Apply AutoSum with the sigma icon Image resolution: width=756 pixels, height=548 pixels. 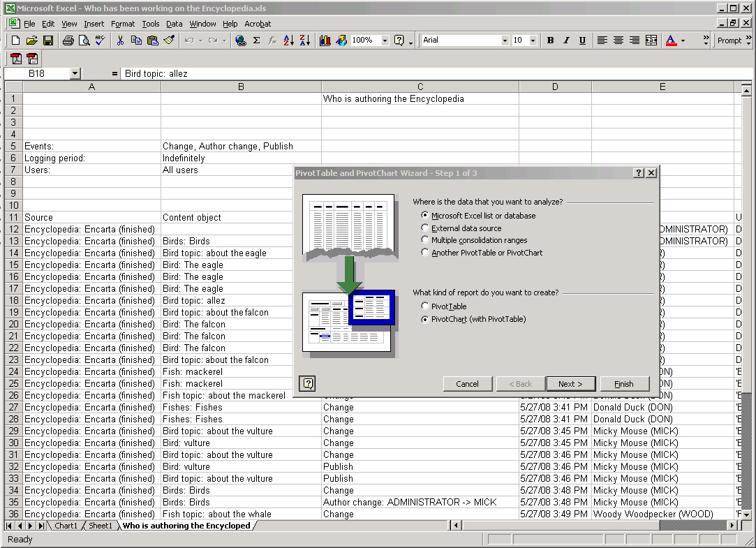[256, 40]
